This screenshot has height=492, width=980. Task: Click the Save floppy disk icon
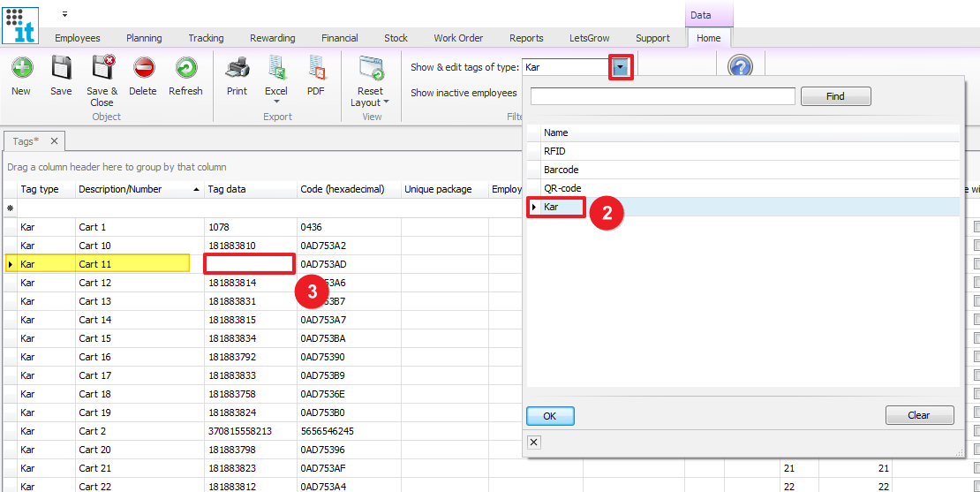[61, 67]
